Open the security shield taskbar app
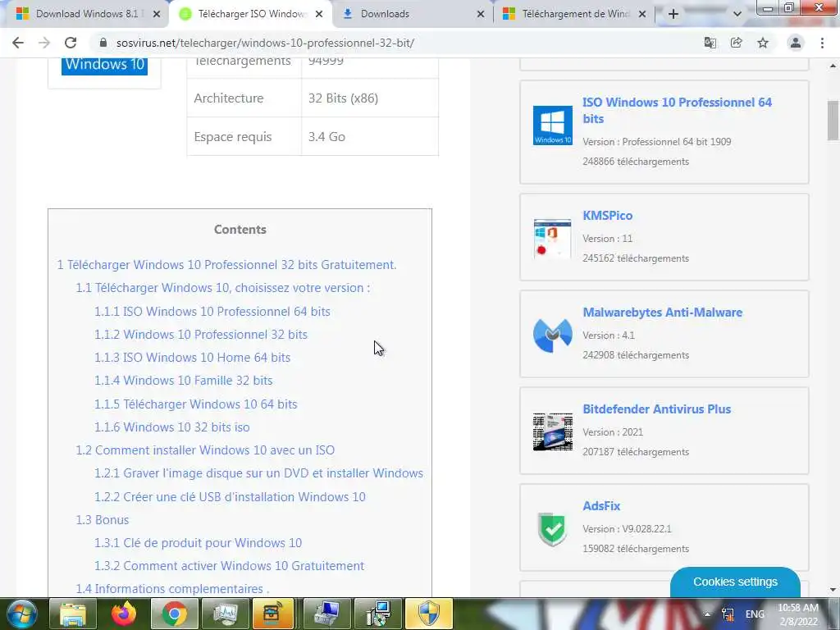Screen dimensions: 840x630 [428, 614]
